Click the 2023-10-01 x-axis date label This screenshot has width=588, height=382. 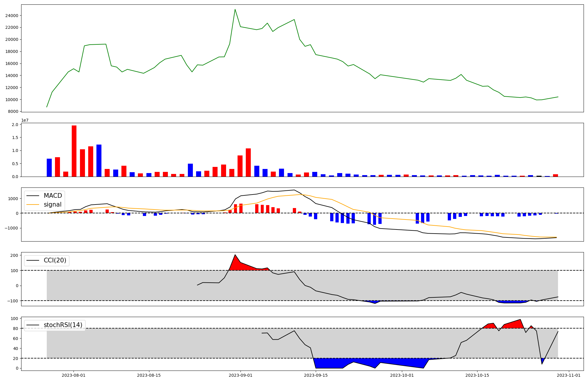click(x=402, y=375)
